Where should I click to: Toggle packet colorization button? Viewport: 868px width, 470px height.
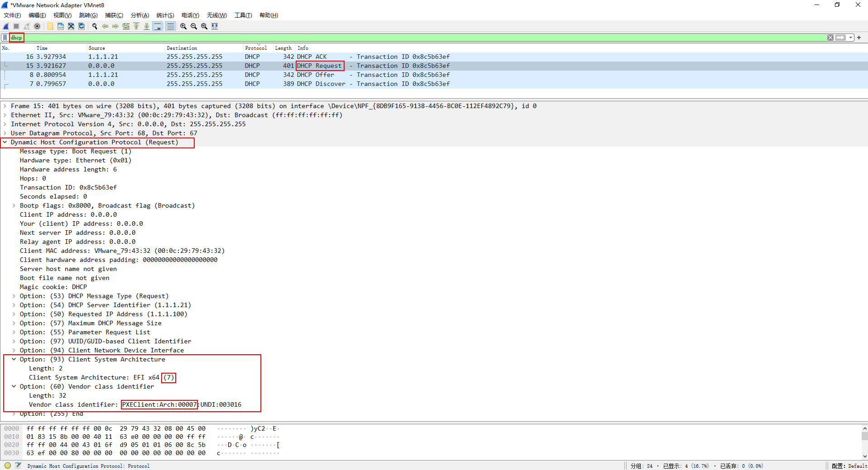(170, 26)
